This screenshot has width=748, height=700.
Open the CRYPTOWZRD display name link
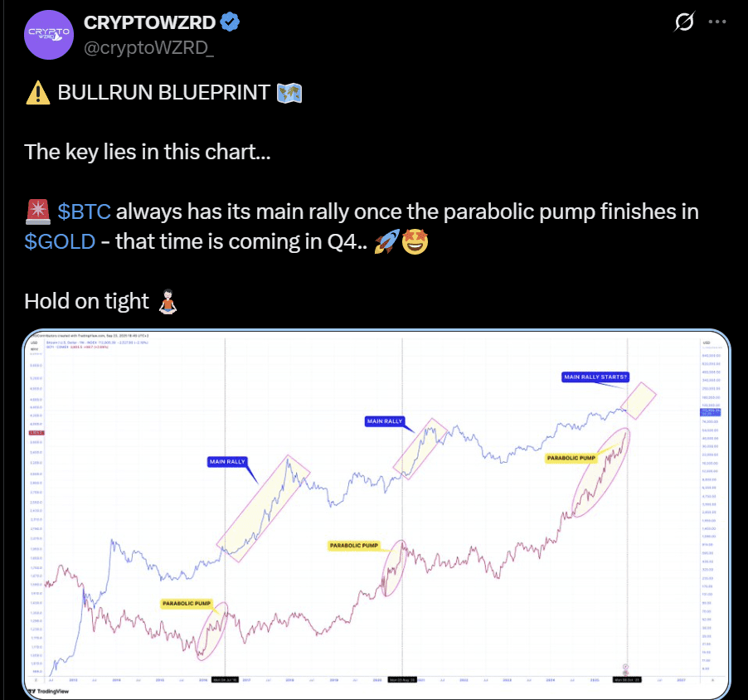[148, 23]
